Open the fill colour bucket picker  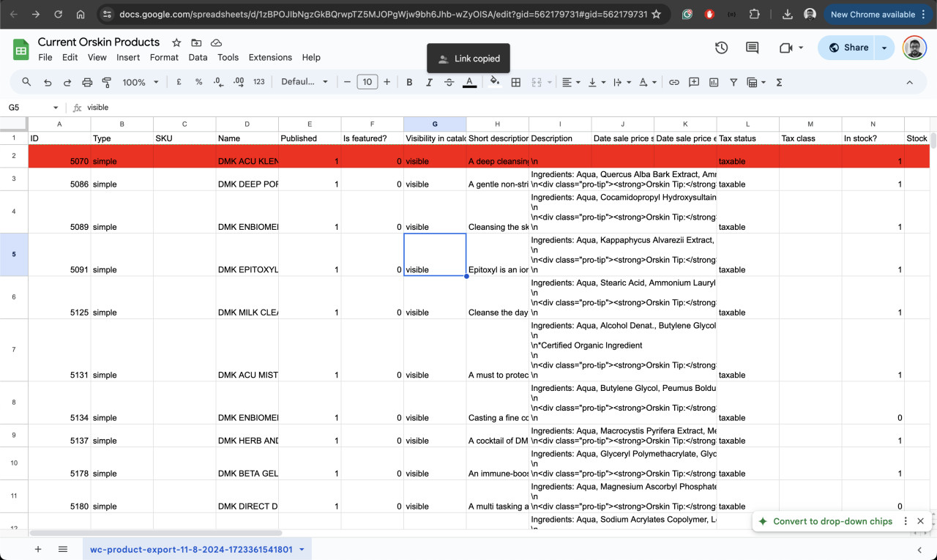495,82
